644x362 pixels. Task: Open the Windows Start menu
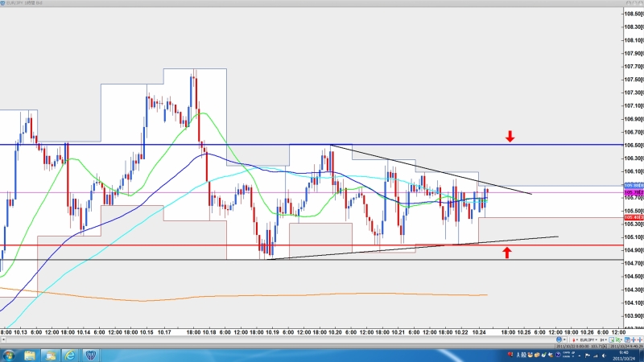(x=9, y=355)
